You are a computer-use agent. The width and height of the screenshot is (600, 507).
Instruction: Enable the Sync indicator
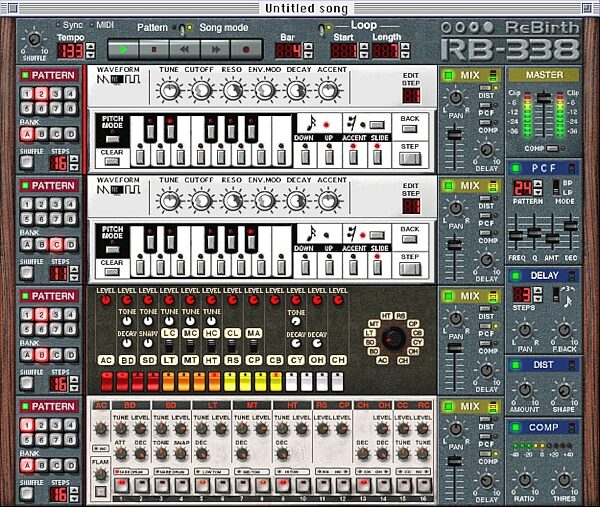[x=58, y=25]
